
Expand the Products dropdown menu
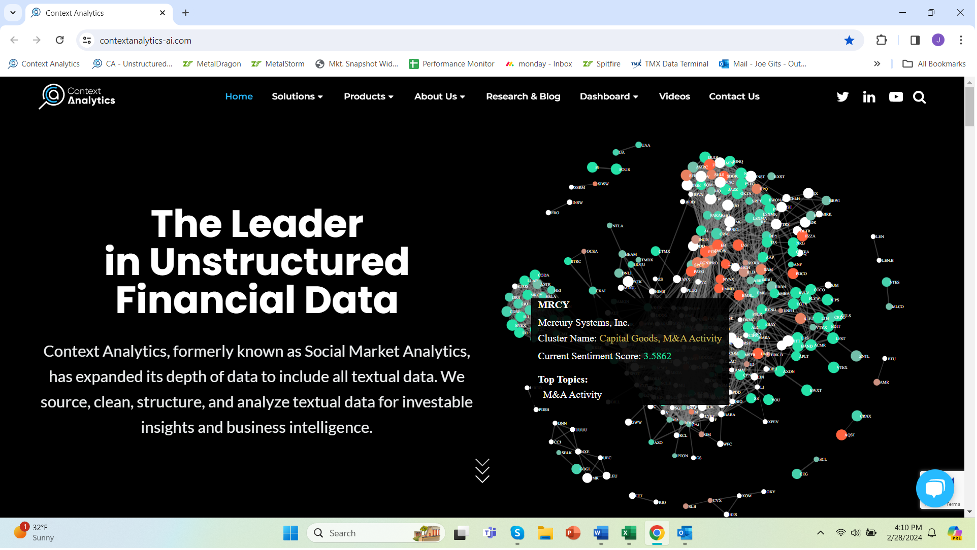click(x=368, y=97)
